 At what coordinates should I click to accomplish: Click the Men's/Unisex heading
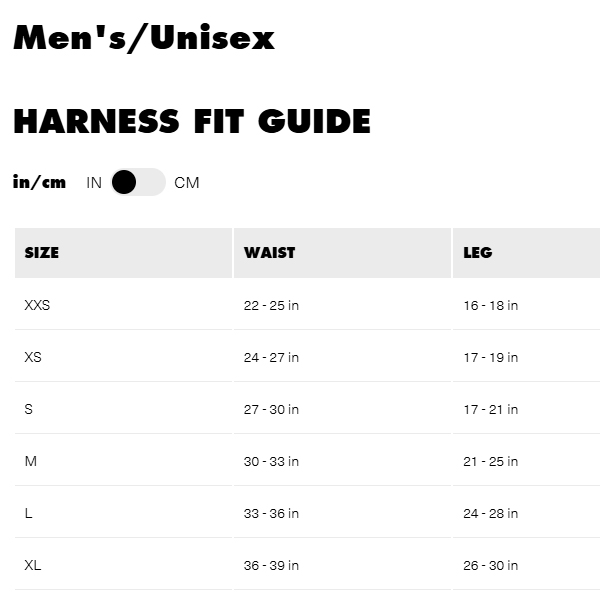click(144, 38)
